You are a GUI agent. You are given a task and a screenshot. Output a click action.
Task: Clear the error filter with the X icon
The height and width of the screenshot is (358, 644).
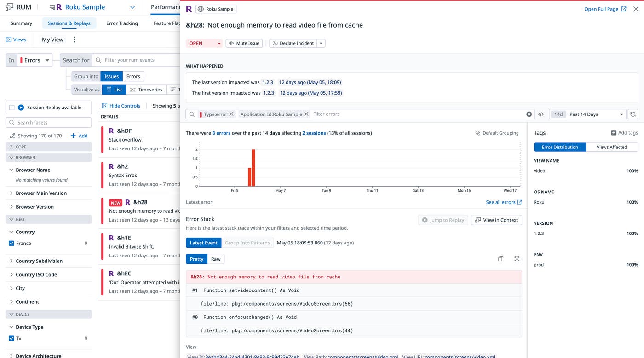click(x=529, y=114)
